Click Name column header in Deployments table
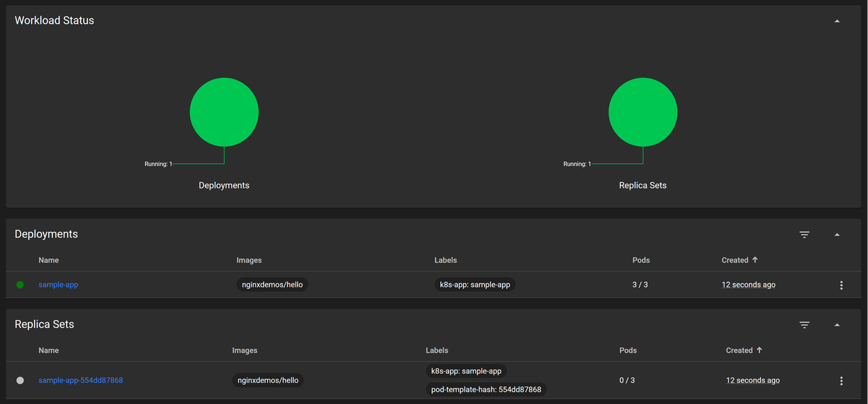 click(x=49, y=260)
